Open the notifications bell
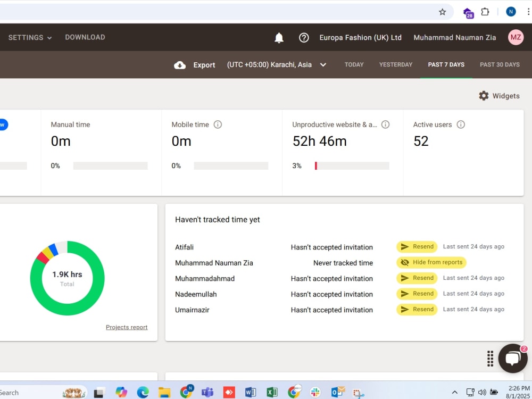Image resolution: width=532 pixels, height=399 pixels. [x=279, y=37]
